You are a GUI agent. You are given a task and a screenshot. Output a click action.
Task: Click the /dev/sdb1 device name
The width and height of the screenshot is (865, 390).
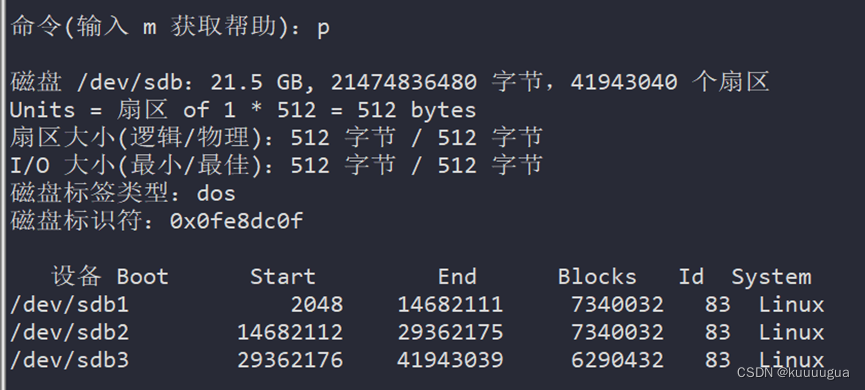[x=70, y=304]
